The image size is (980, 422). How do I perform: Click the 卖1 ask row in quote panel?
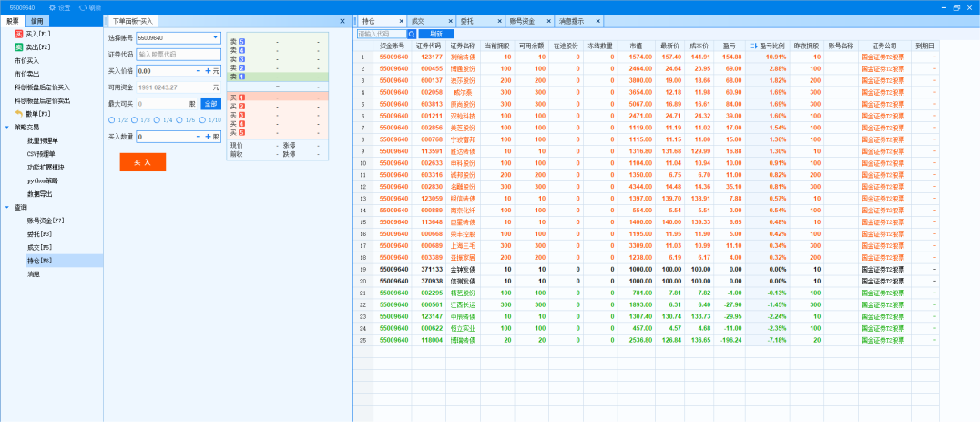(x=277, y=77)
